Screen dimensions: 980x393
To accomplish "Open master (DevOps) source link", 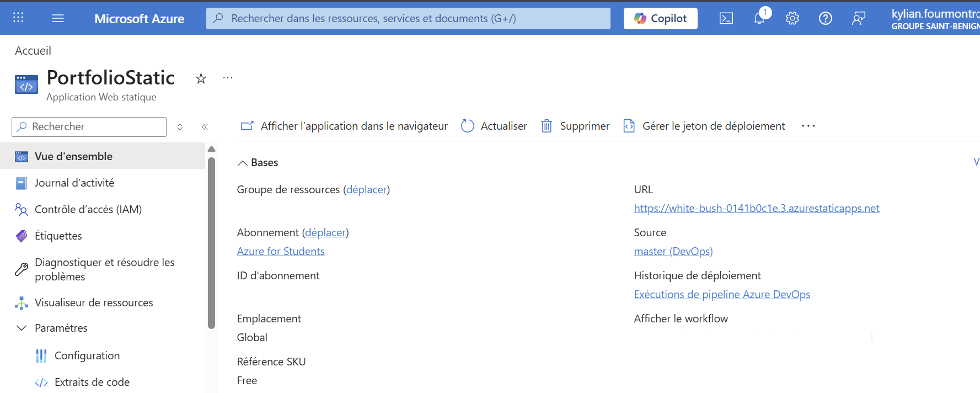I will pos(673,251).
